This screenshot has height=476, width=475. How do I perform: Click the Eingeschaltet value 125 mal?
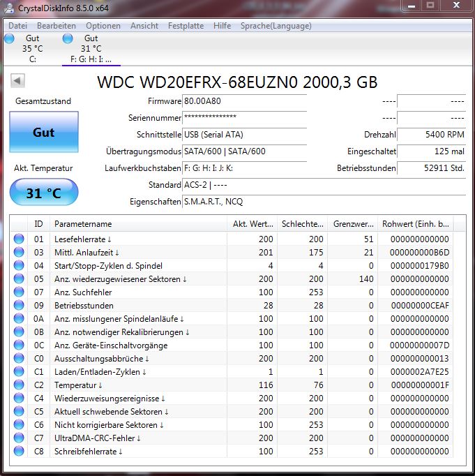pos(431,151)
